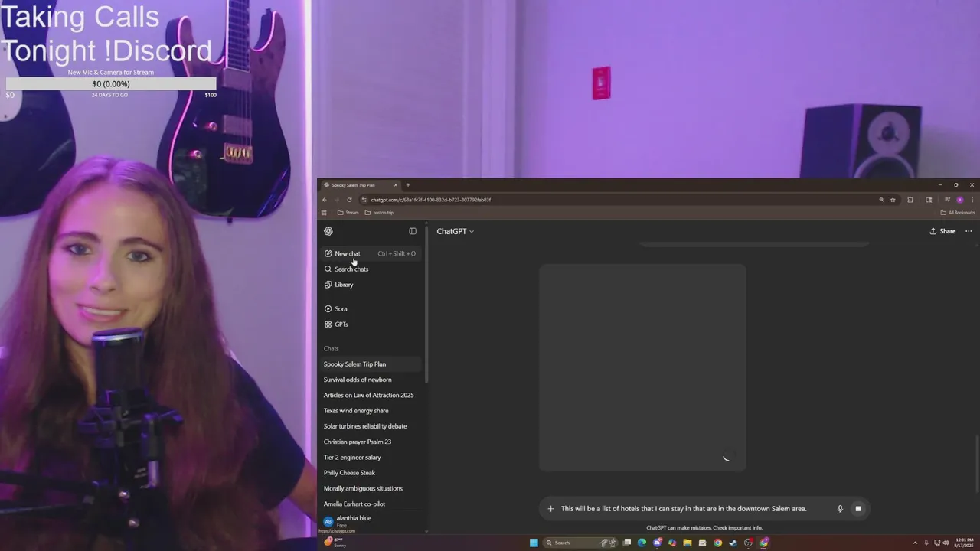
Task: Click the apps grid icon in bookmarks bar
Action: pos(324,213)
